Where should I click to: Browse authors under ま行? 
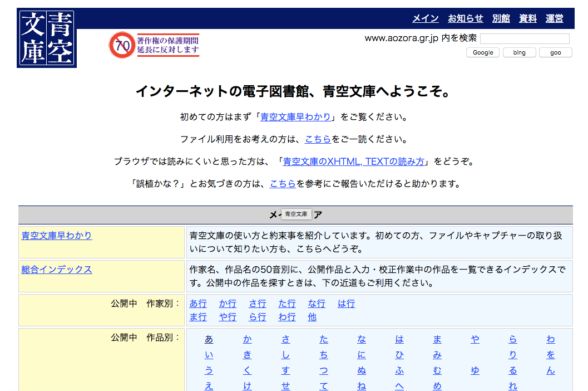(198, 317)
